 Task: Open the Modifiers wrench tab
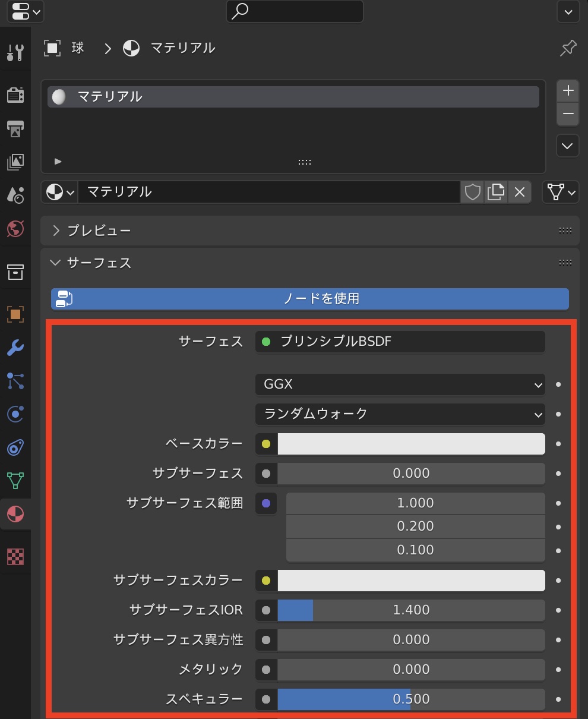point(15,348)
